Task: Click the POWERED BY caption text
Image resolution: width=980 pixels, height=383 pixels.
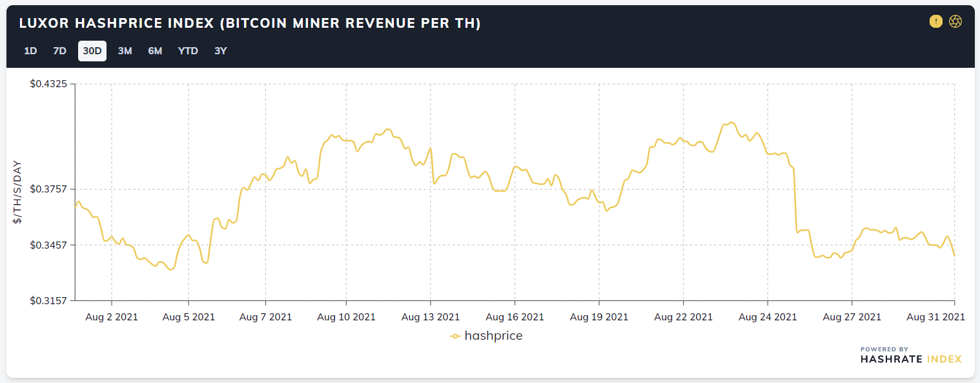Action: pyautogui.click(x=884, y=349)
